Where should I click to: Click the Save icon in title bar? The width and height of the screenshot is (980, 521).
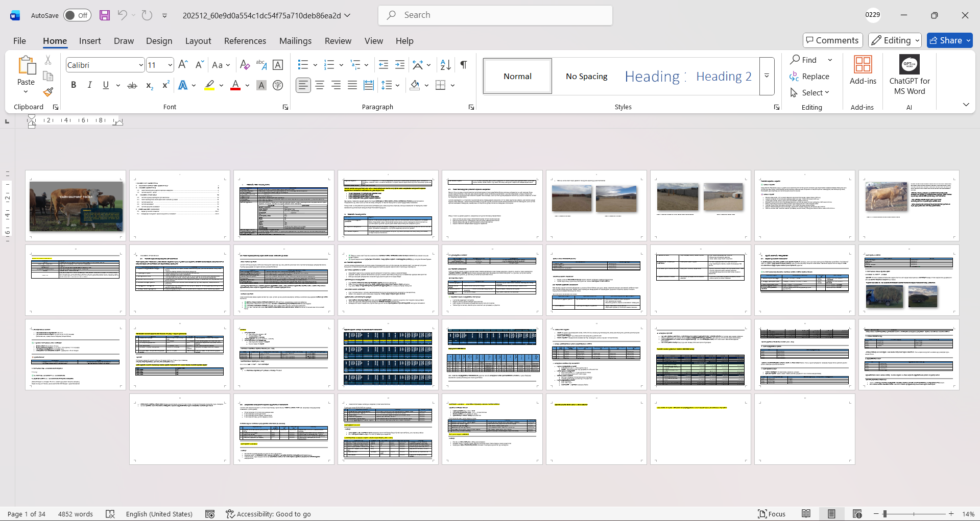[x=105, y=15]
